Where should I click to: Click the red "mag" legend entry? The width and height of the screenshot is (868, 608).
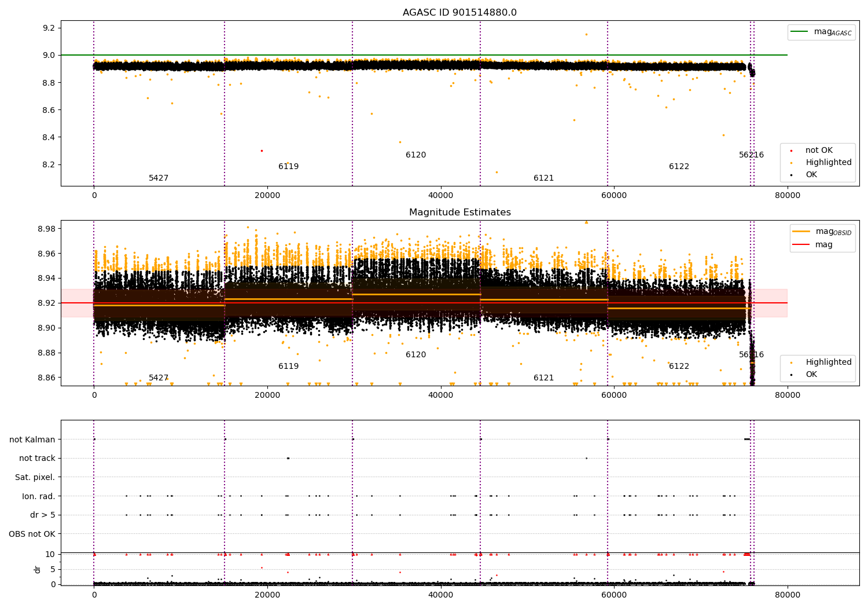813,245
